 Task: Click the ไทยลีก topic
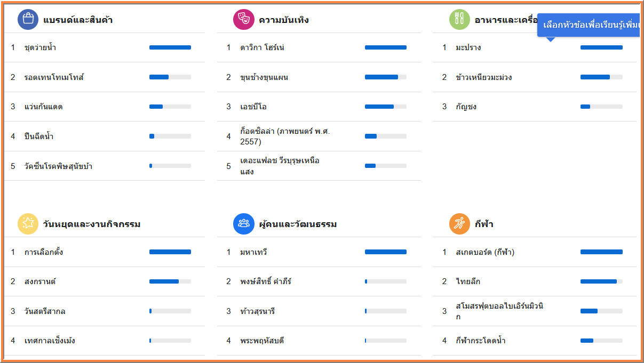click(x=468, y=281)
